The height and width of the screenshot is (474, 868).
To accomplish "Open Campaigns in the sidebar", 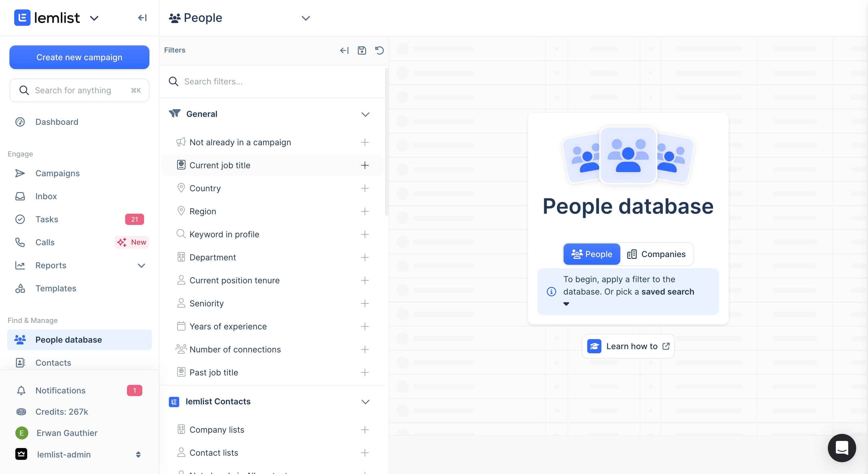I will click(x=57, y=173).
